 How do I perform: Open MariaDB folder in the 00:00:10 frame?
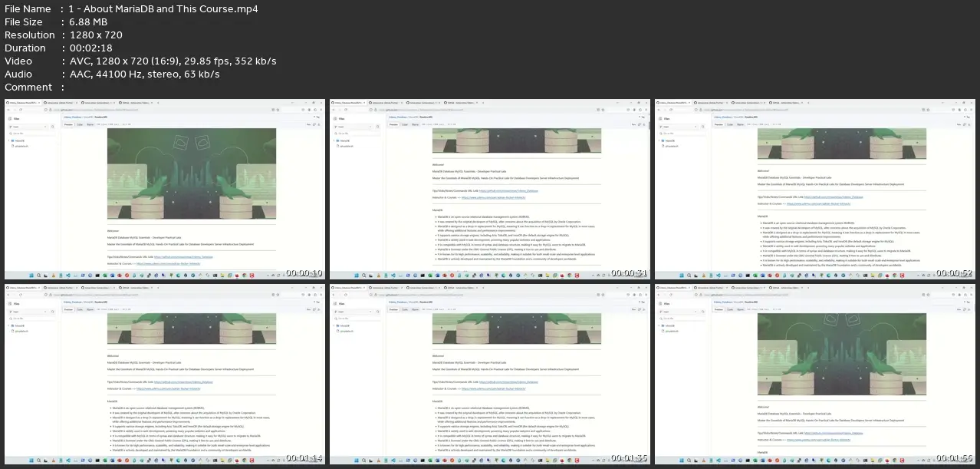(x=19, y=140)
